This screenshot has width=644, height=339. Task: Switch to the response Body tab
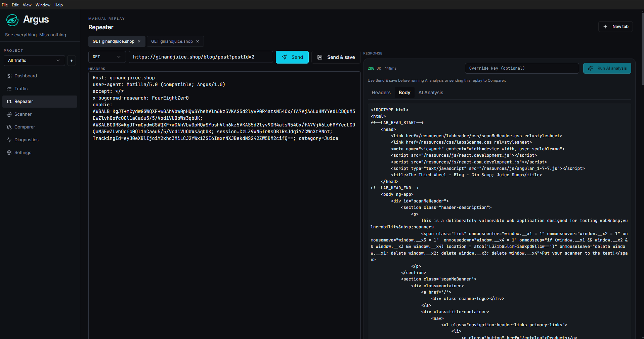tap(404, 92)
